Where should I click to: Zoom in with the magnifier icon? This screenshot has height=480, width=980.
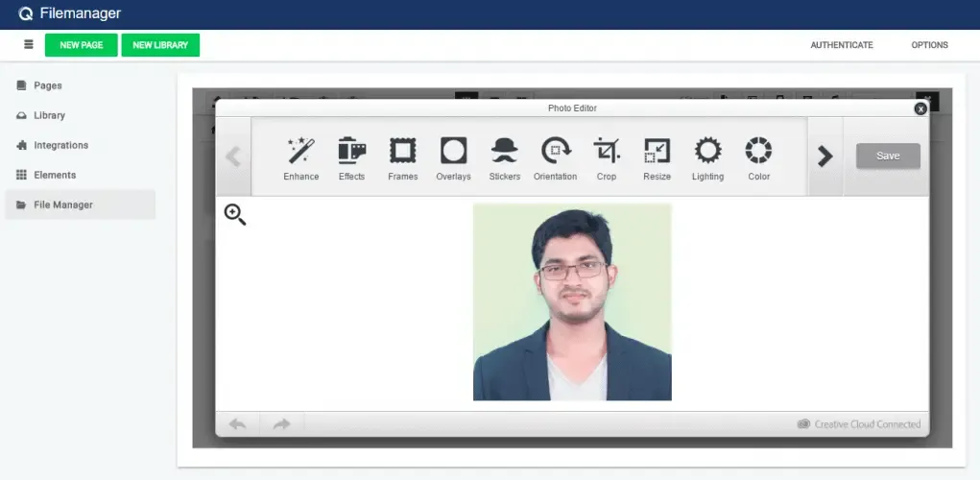(x=235, y=214)
